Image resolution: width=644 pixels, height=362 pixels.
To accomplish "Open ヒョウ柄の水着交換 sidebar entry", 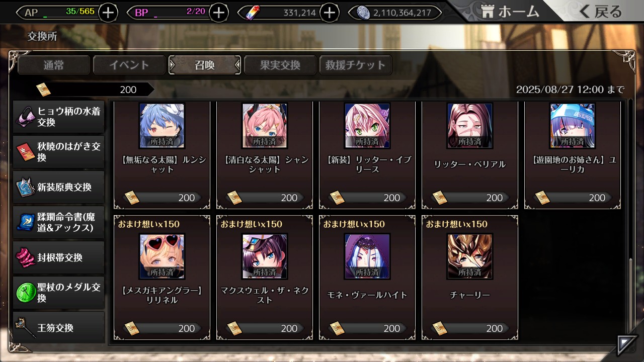I will [x=59, y=117].
